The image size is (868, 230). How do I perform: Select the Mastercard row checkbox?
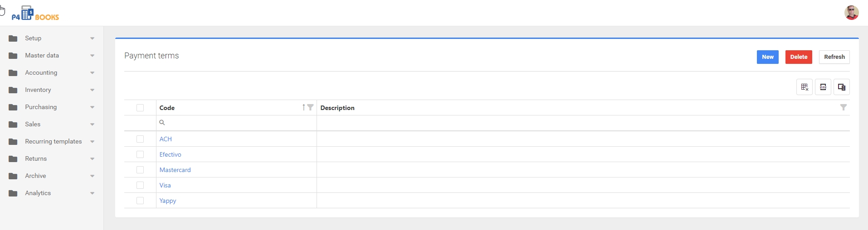coord(140,170)
